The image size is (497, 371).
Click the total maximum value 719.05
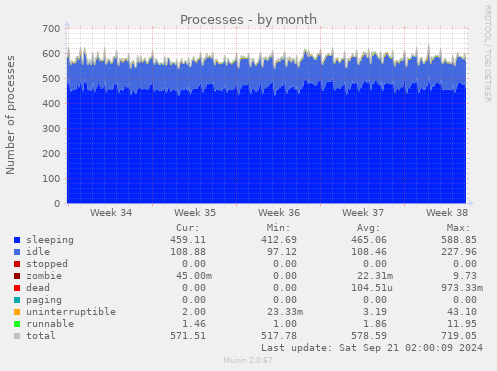click(459, 336)
